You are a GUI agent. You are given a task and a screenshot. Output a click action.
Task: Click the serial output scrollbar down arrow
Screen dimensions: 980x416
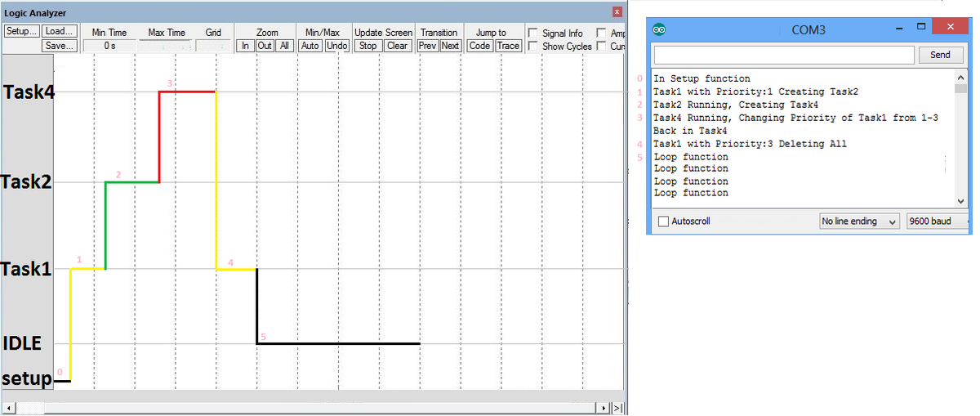tap(960, 201)
